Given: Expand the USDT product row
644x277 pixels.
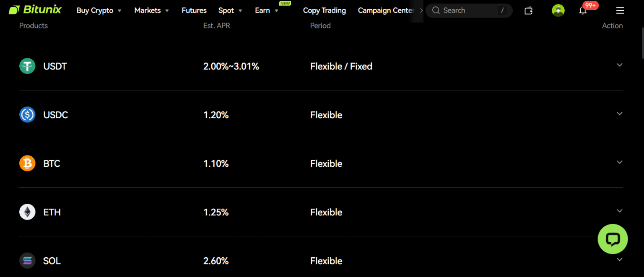Looking at the screenshot, I should [x=619, y=65].
